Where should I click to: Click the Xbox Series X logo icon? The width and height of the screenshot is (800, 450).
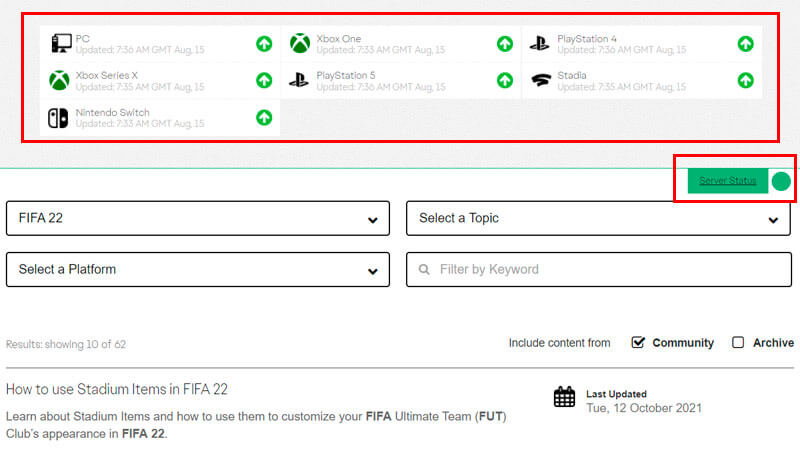(59, 81)
